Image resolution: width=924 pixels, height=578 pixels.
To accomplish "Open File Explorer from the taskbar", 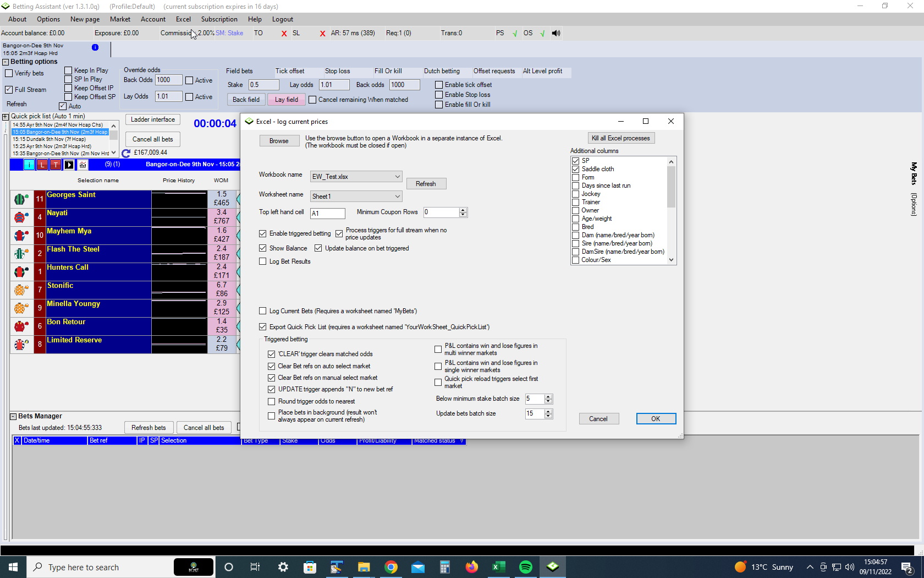I will [364, 567].
